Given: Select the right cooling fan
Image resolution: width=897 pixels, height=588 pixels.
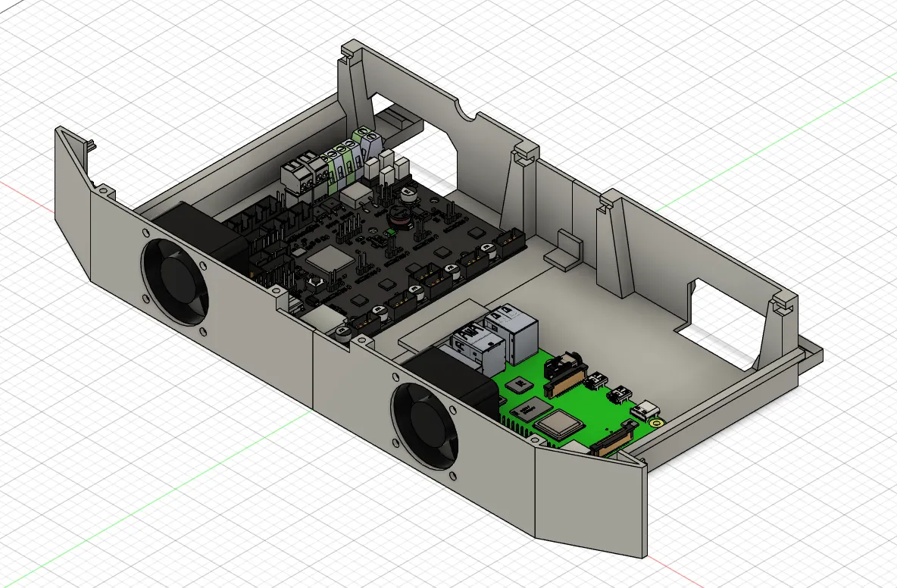Looking at the screenshot, I should (423, 425).
